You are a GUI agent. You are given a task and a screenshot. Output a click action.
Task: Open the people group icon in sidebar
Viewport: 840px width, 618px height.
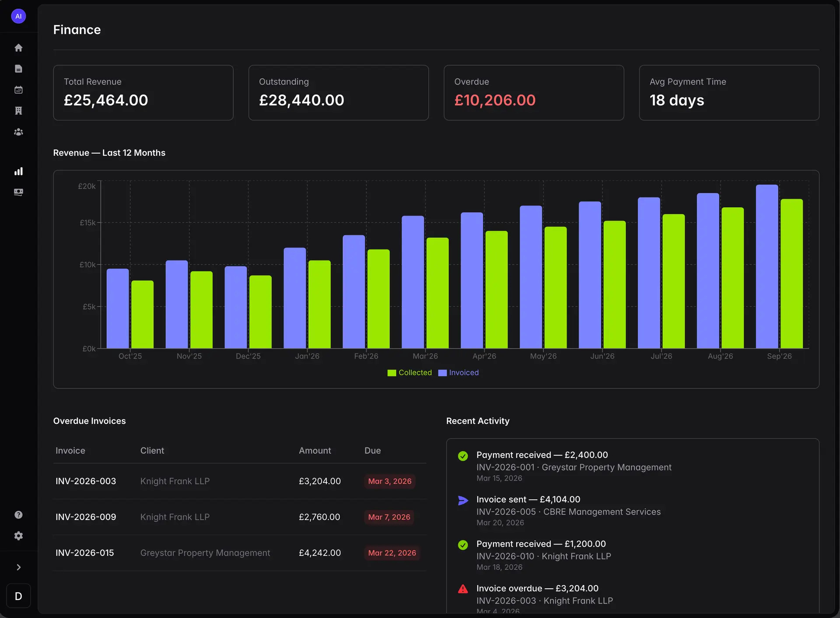pos(18,132)
